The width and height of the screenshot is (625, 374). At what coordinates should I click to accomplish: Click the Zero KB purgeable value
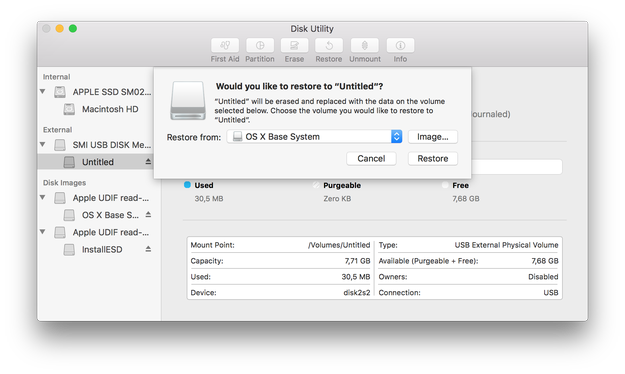(x=337, y=199)
